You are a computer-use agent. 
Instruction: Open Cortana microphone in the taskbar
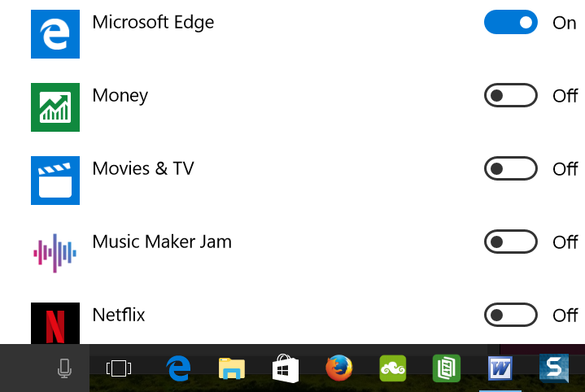[x=64, y=368]
